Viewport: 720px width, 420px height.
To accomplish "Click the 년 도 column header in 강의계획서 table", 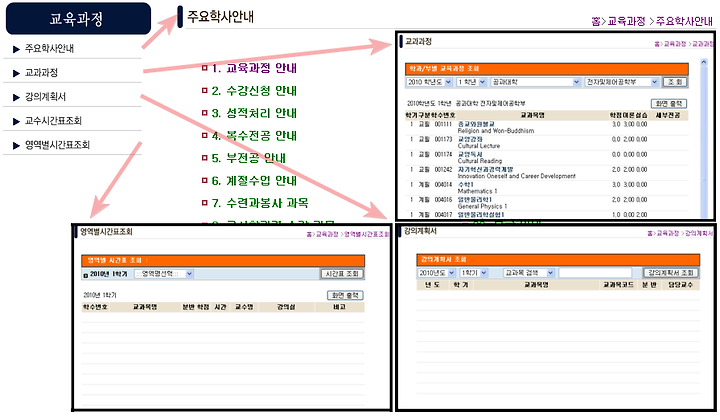I will pos(432,285).
